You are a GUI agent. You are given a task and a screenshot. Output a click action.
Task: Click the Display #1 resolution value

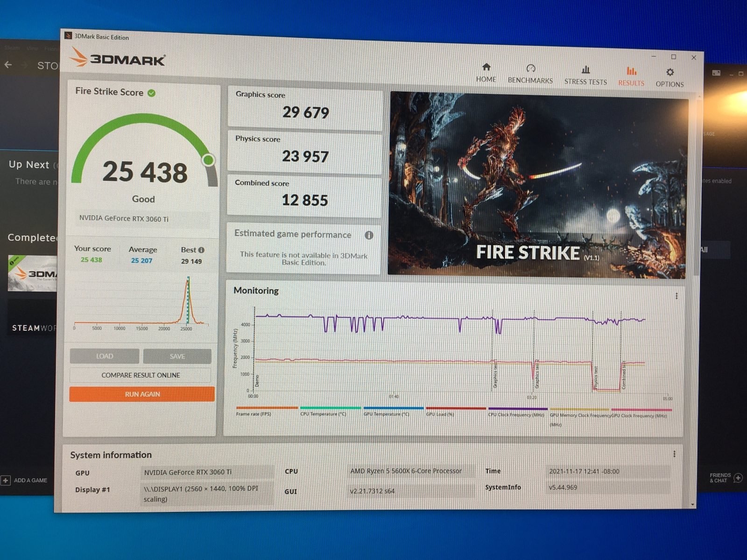pos(207,494)
